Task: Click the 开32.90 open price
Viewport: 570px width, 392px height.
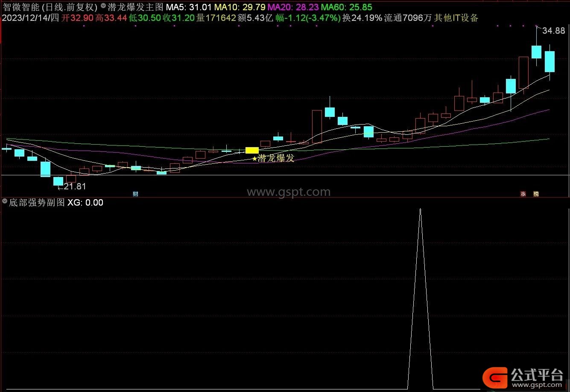Action: point(77,18)
